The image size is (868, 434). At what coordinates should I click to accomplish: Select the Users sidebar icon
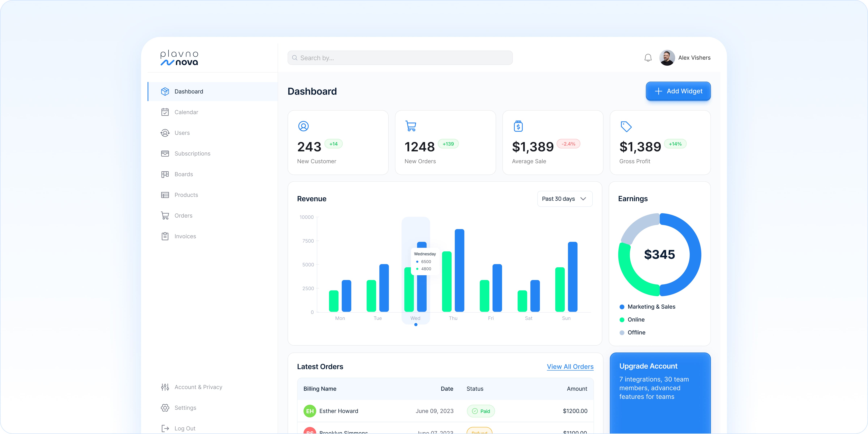click(165, 133)
